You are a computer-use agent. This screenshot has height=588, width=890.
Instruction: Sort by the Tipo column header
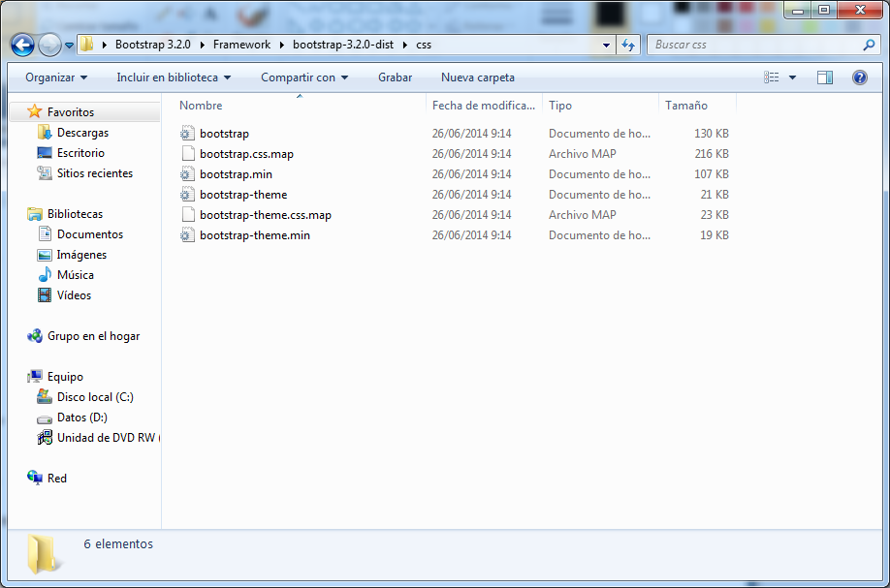600,106
